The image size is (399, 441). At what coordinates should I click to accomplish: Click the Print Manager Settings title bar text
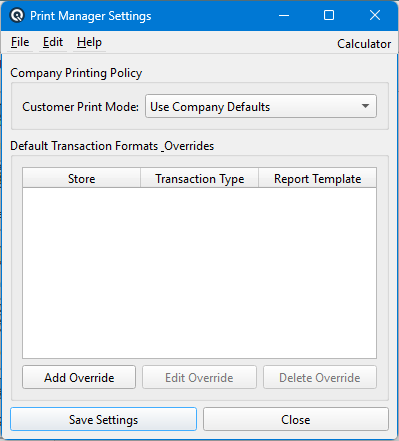(x=91, y=16)
